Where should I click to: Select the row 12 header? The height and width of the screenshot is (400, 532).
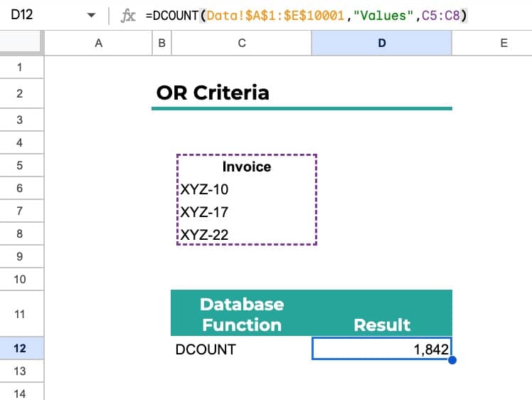coord(20,348)
